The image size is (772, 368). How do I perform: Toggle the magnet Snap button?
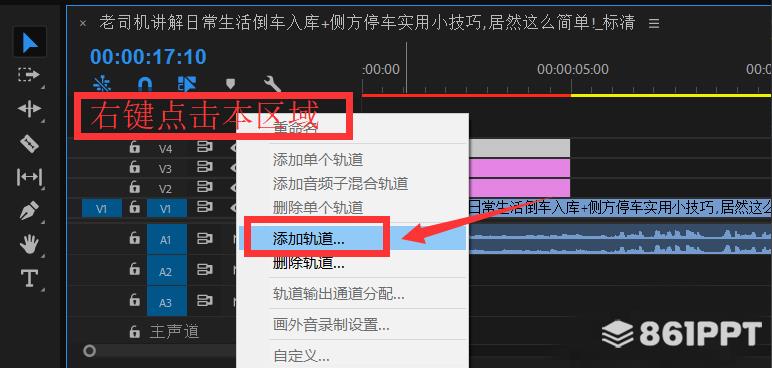144,85
